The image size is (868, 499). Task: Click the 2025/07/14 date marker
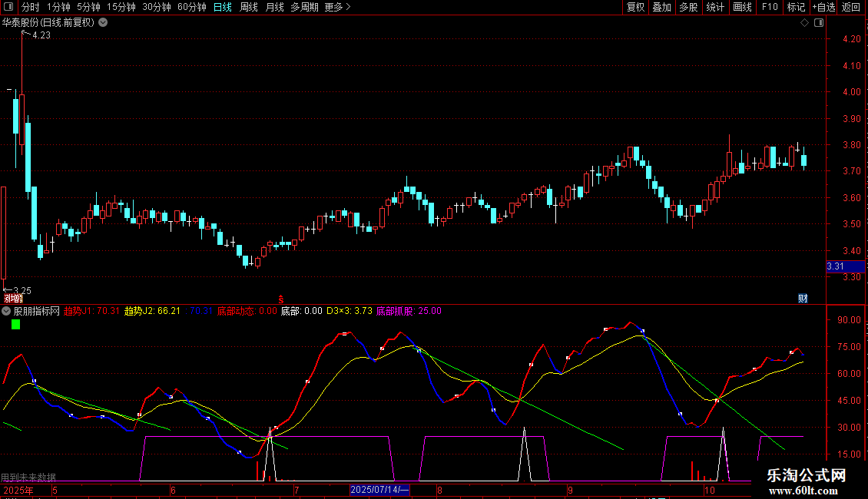(379, 490)
